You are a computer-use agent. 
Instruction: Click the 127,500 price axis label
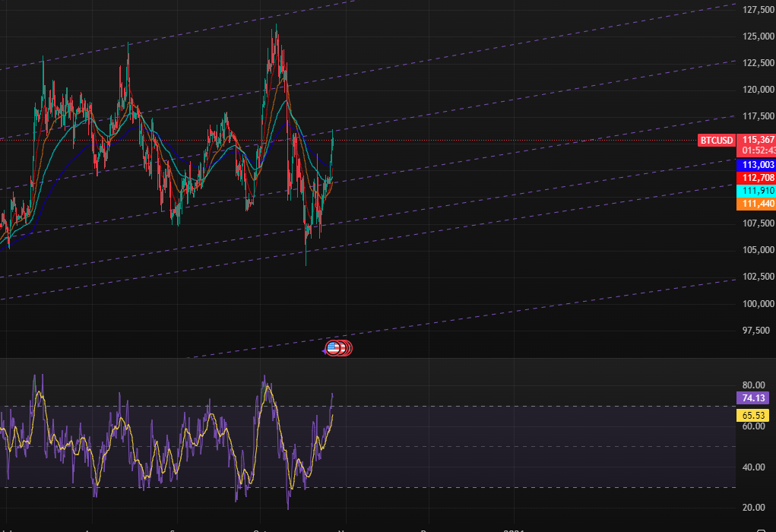[x=759, y=9]
